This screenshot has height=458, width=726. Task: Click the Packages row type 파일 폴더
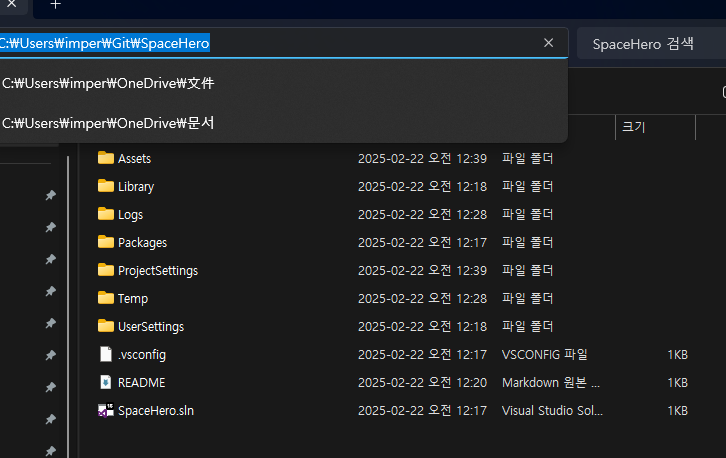pyautogui.click(x=527, y=242)
